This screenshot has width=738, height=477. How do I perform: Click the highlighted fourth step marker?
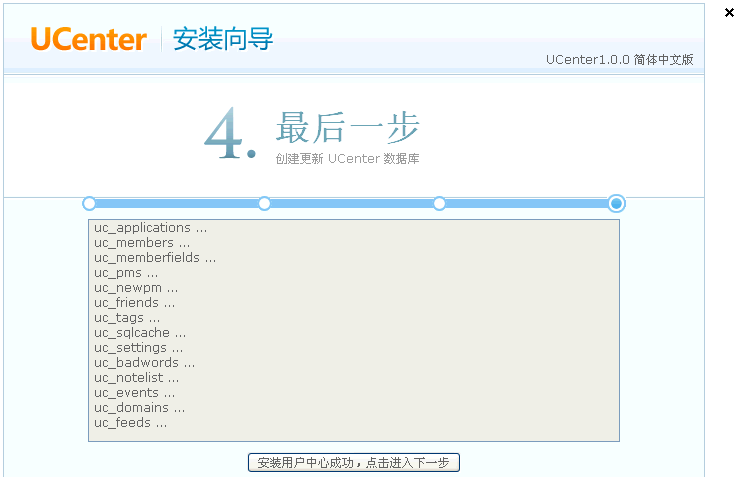pos(616,203)
